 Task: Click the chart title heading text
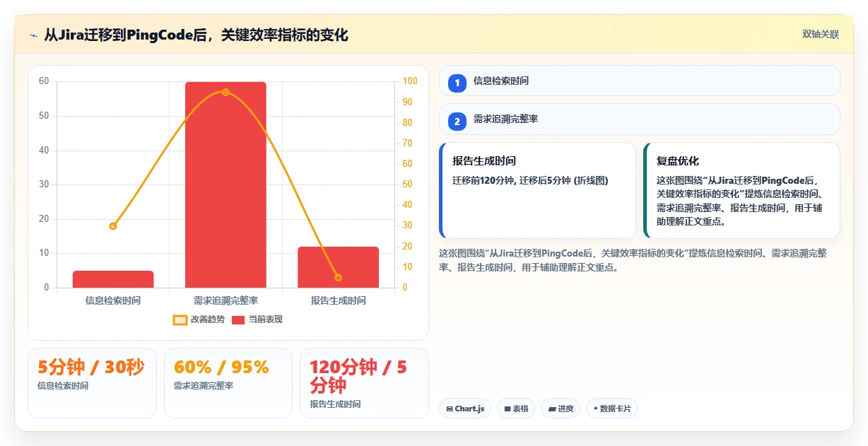pos(197,35)
